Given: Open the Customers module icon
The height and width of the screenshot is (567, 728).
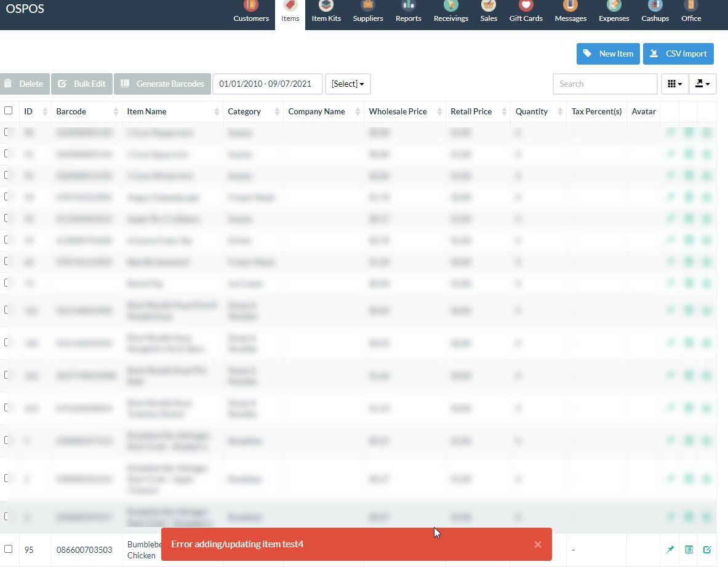Looking at the screenshot, I should (x=250, y=11).
